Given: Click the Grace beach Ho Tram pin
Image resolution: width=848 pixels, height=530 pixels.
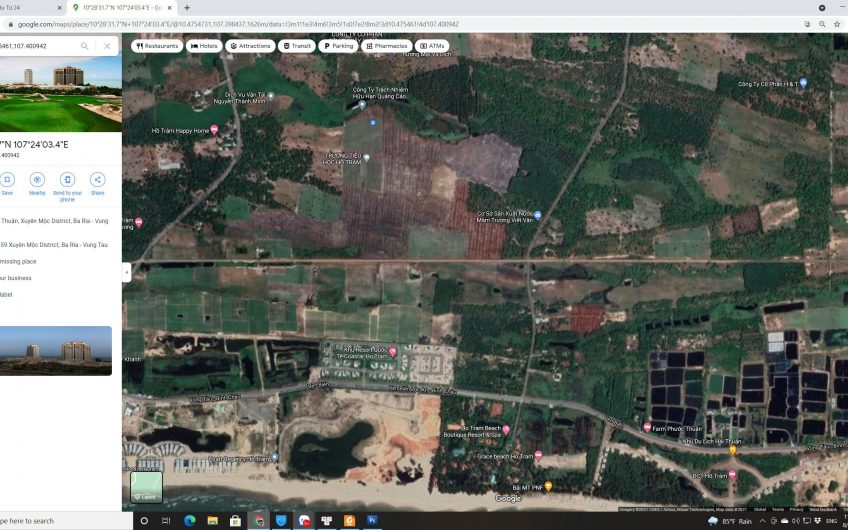Looking at the screenshot, I should pyautogui.click(x=538, y=455).
